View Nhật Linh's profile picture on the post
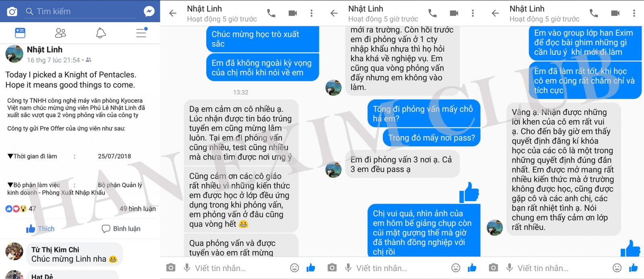The height and width of the screenshot is (279, 644). tap(14, 54)
